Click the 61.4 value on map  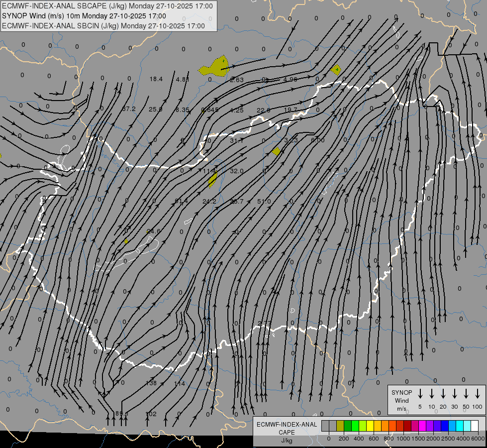[182, 201]
